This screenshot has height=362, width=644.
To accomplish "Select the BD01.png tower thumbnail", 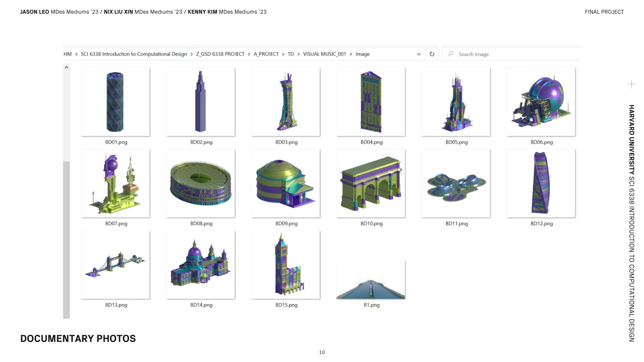I will tap(116, 102).
